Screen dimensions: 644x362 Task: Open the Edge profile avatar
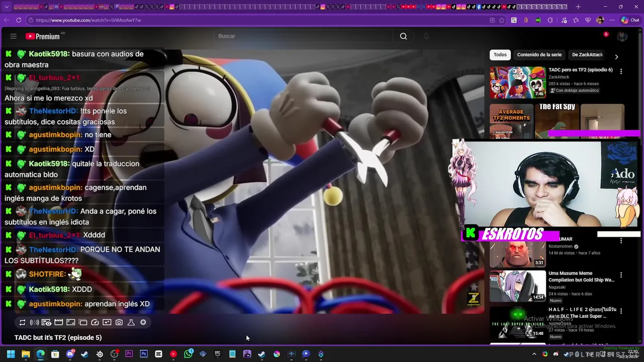click(x=600, y=20)
